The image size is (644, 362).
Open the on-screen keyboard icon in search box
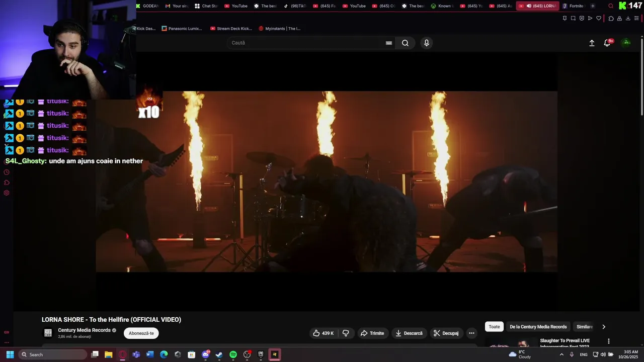(x=389, y=43)
